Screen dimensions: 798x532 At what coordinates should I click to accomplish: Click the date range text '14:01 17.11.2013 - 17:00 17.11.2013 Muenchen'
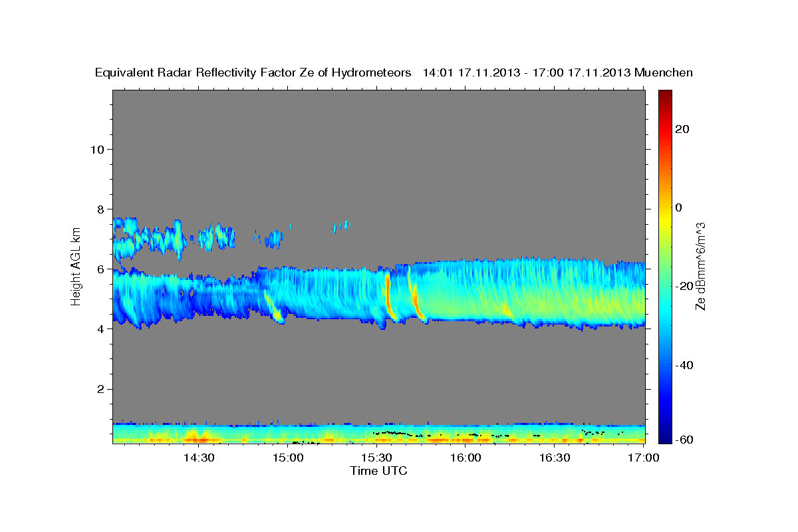(558, 72)
